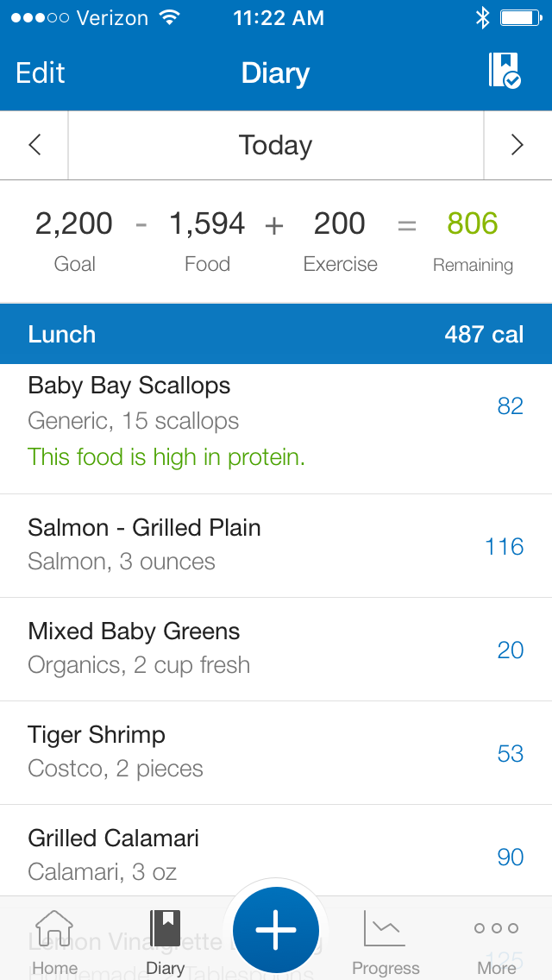Select the Diary tab icon
This screenshot has width=552, height=980.
(x=165, y=940)
